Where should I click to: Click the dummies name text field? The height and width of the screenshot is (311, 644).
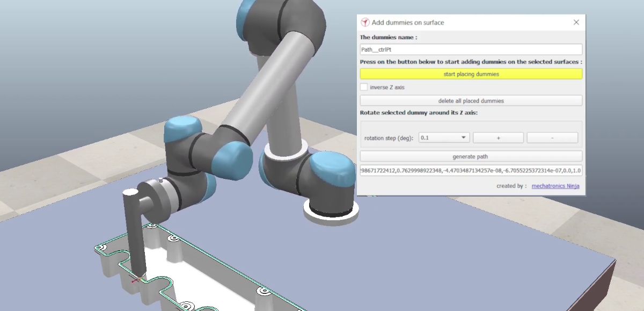coord(471,49)
